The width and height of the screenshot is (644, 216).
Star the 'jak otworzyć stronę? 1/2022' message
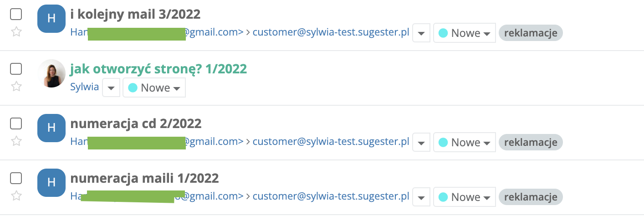tap(16, 87)
